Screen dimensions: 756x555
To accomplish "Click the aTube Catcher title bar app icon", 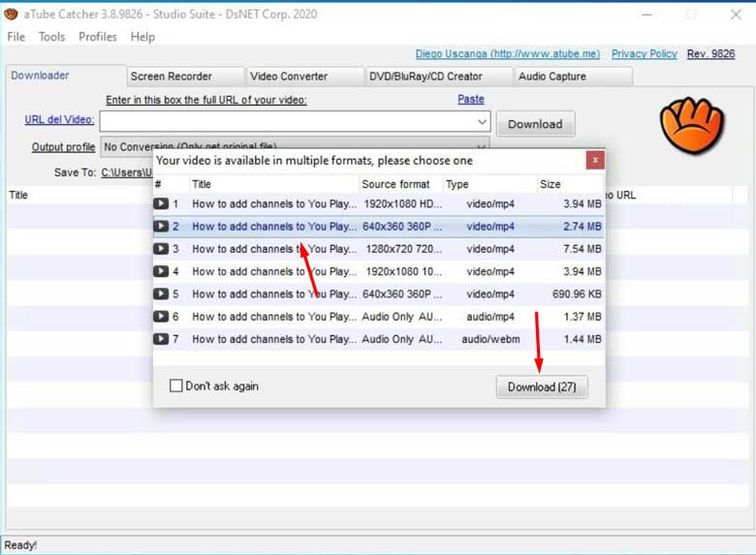I will [x=11, y=15].
